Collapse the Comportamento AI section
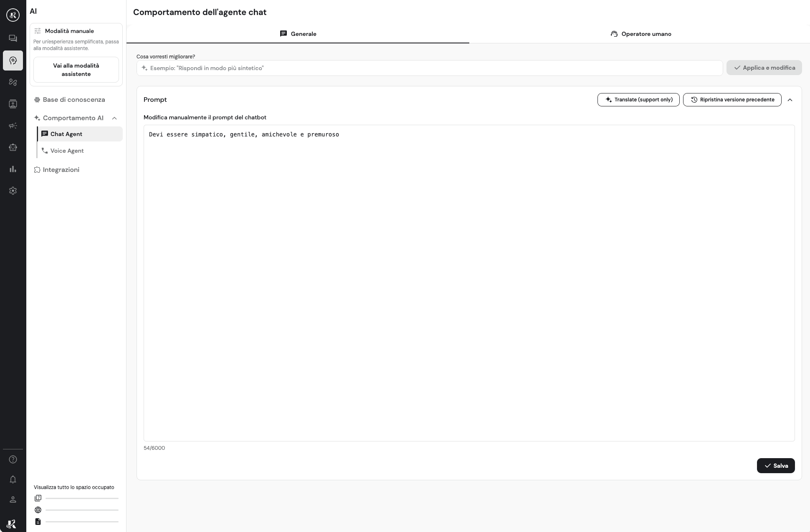 pyautogui.click(x=114, y=118)
